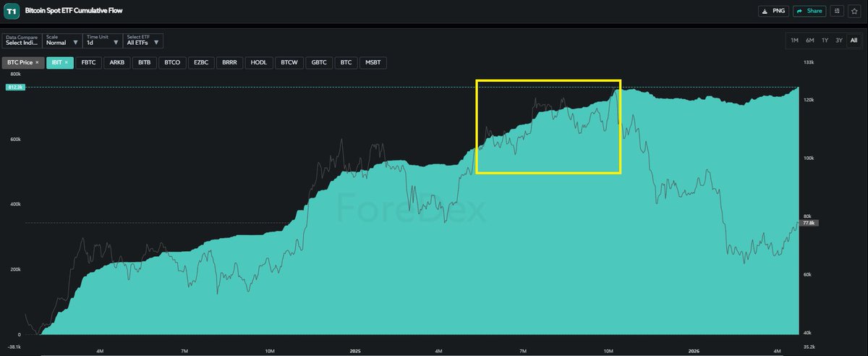Remove the IBIT series tag
Image resolution: width=868 pixels, height=356 pixels.
coord(67,63)
